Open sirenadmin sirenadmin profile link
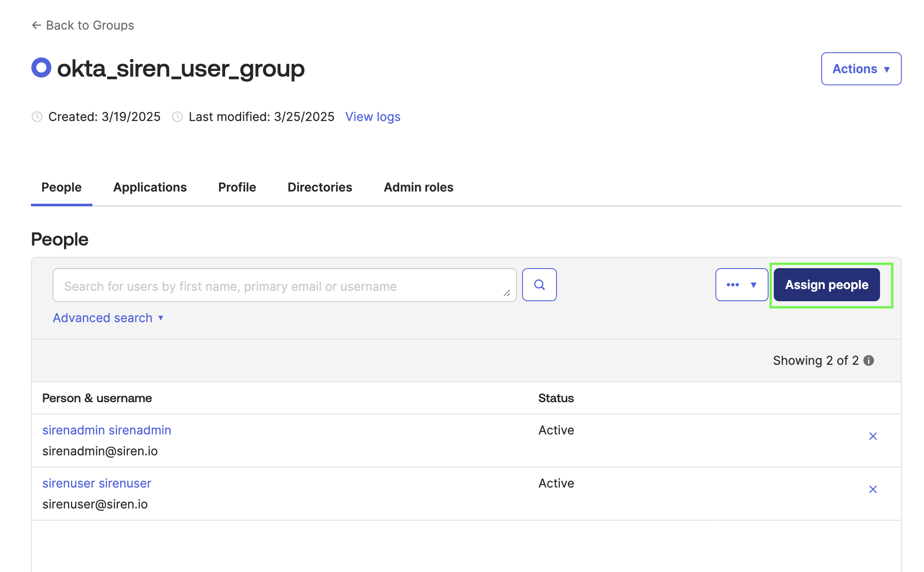The image size is (924, 572). tap(107, 430)
